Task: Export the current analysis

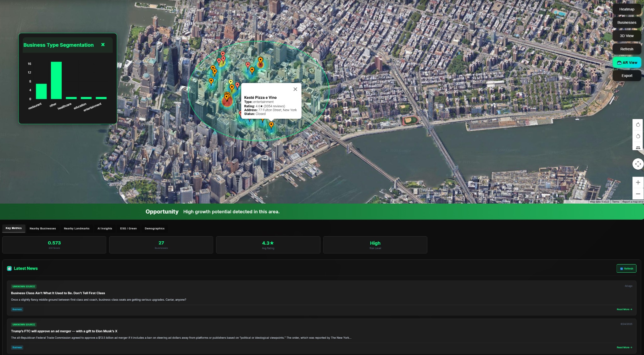Action: (x=626, y=75)
